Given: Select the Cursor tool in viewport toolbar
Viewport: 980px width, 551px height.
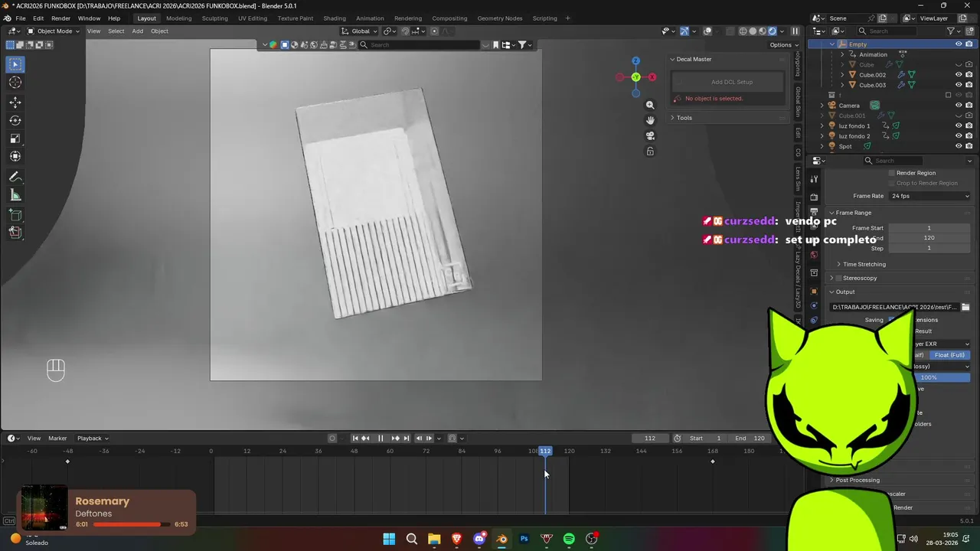Looking at the screenshot, I should pos(15,83).
